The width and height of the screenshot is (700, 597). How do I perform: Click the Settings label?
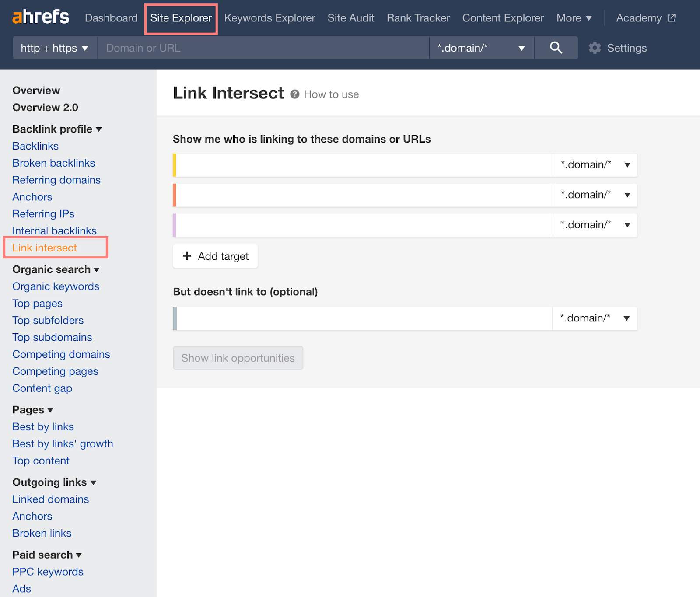pos(627,48)
